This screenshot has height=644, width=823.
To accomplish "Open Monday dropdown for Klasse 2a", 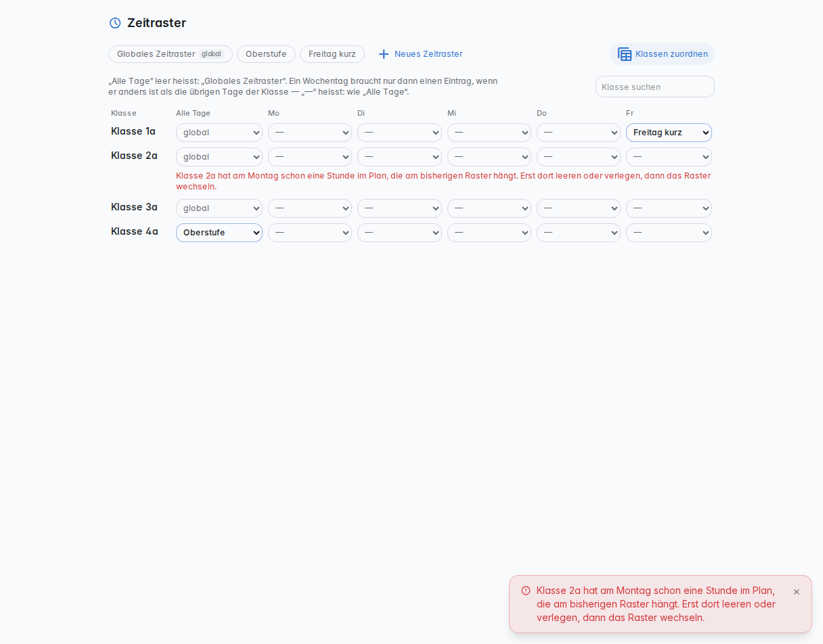I will [310, 157].
